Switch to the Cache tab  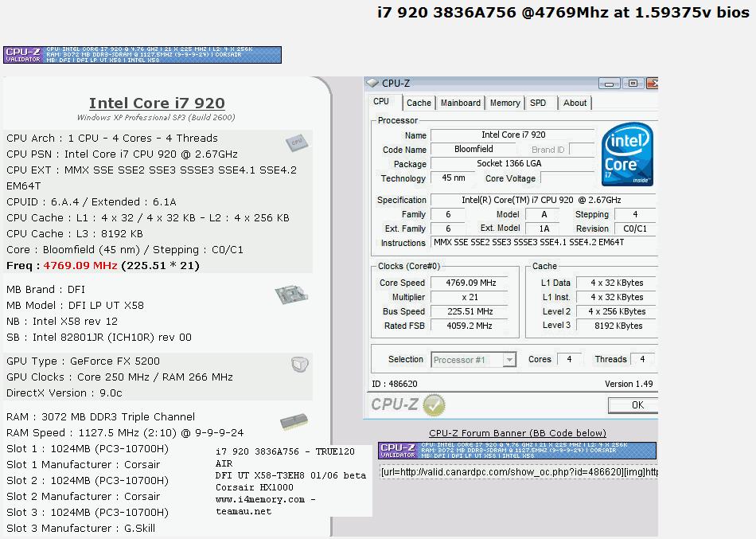click(419, 103)
